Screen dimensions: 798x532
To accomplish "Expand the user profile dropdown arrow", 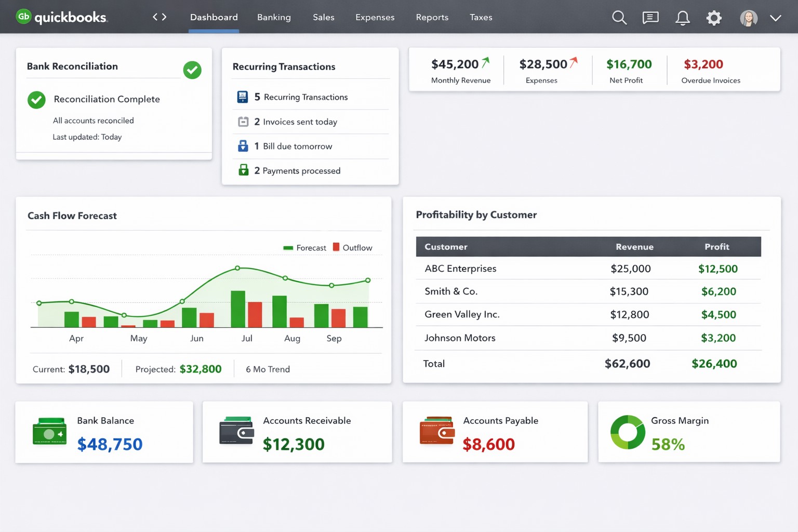I will click(x=775, y=18).
